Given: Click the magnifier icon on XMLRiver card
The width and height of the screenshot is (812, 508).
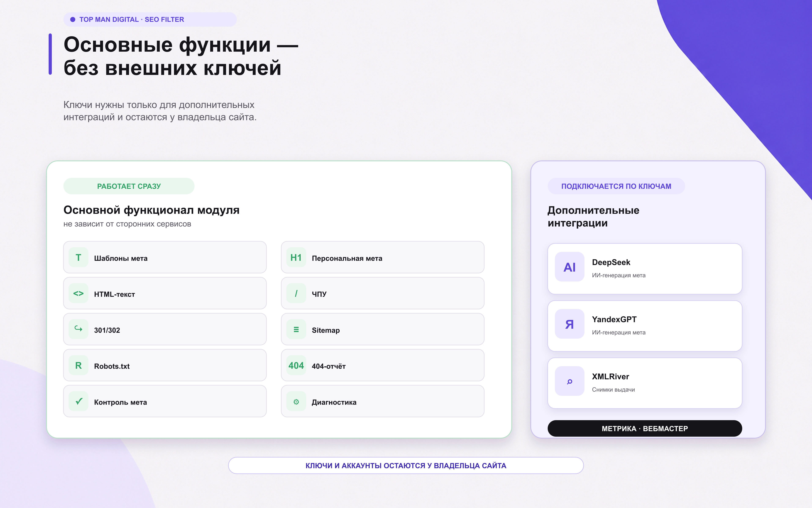Looking at the screenshot, I should tap(569, 381).
